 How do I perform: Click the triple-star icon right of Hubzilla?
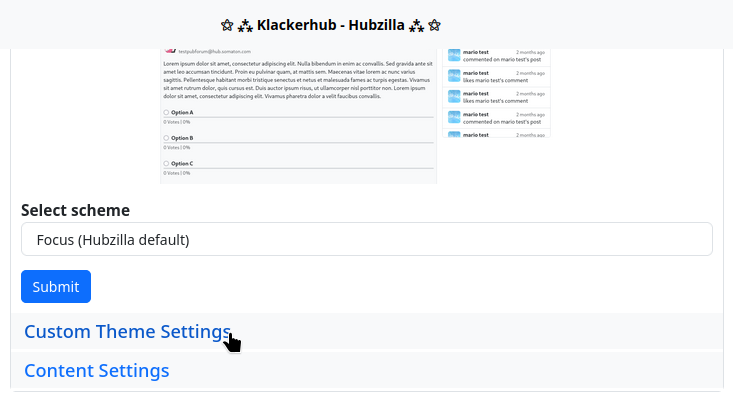[417, 24]
